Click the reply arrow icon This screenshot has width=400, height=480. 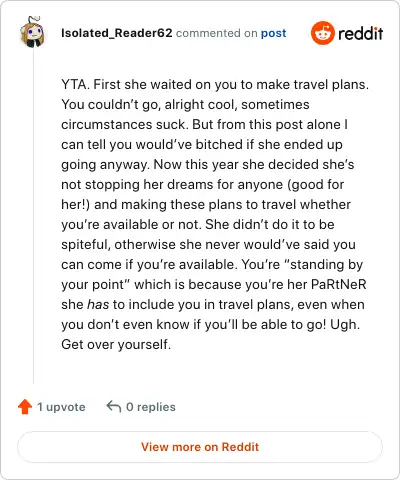(x=113, y=407)
